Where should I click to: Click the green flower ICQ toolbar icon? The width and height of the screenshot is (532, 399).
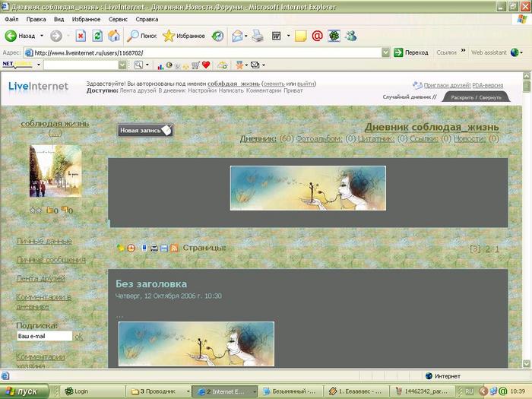click(x=334, y=36)
